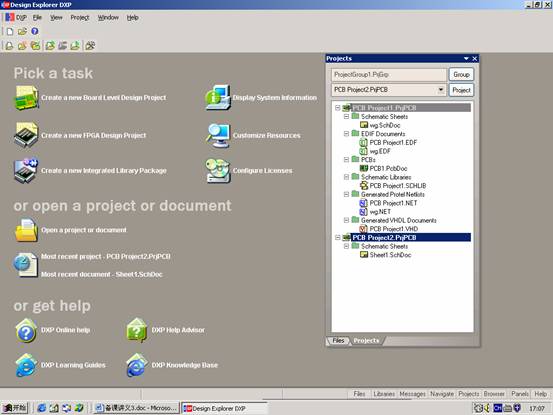
Task: Select PCB Project1.NET in the tree
Action: (393, 203)
